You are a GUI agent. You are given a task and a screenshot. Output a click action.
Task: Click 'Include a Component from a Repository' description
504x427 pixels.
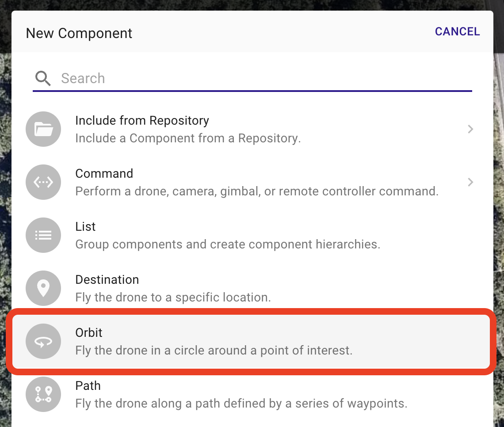188,138
